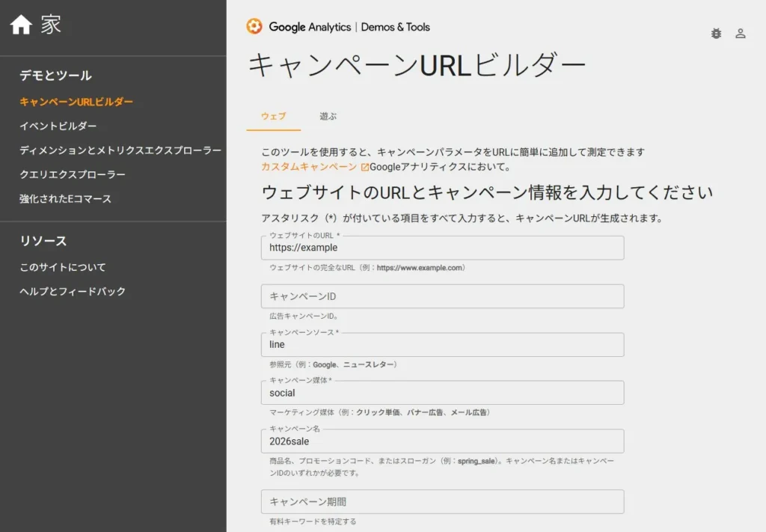The image size is (766, 532).
Task: Switch to the 遊ぶ tab
Action: [x=328, y=117]
